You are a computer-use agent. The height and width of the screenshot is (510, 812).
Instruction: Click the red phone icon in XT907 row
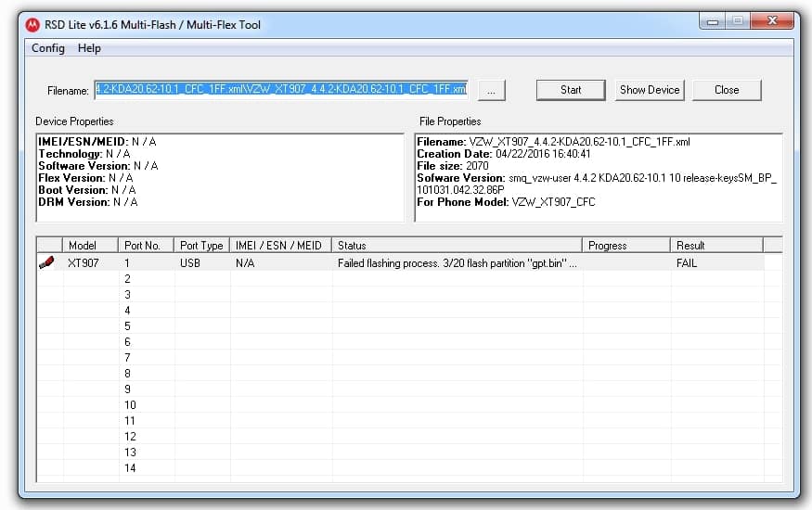click(x=46, y=262)
